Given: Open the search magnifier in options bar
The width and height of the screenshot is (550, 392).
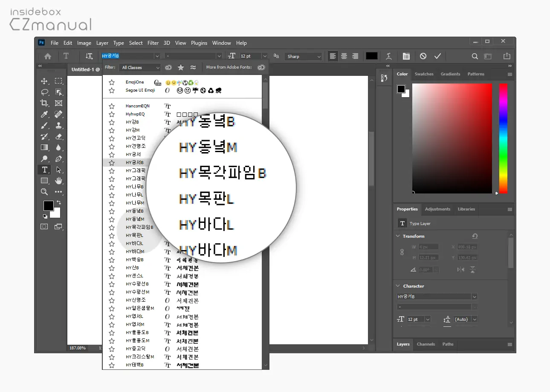Looking at the screenshot, I should tap(475, 56).
